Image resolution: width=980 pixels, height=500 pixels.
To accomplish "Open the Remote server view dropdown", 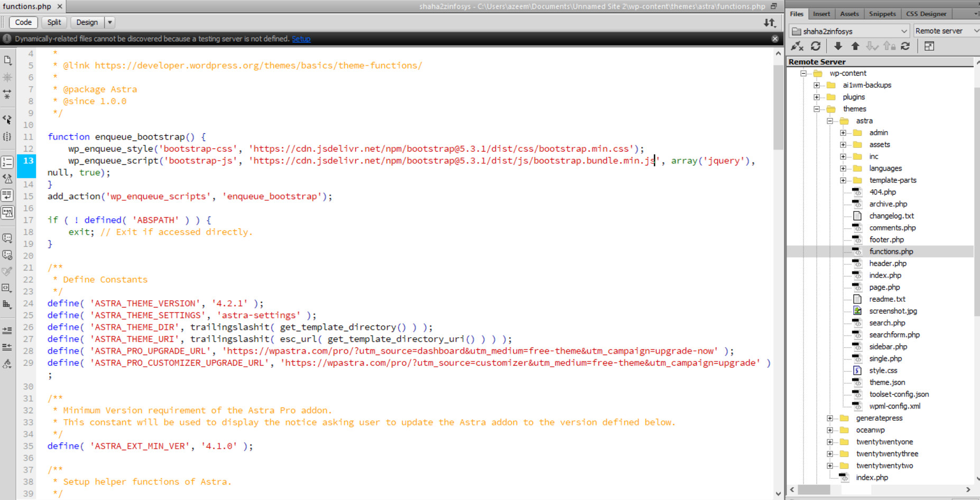I will 946,31.
